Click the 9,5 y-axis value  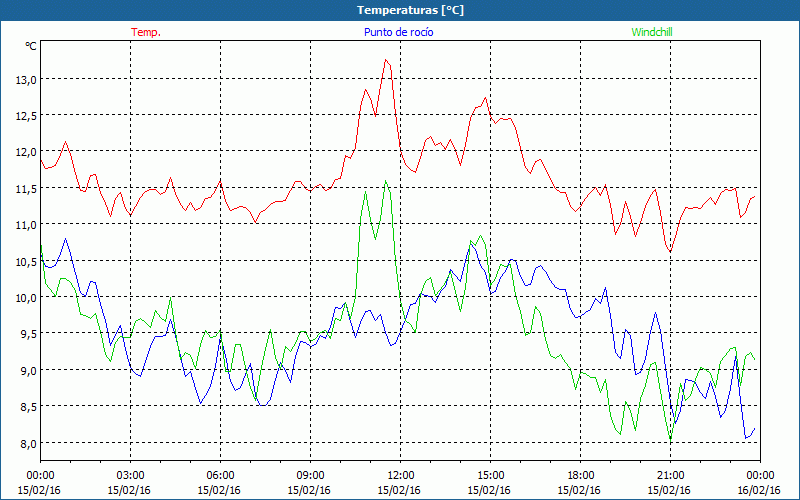(30, 334)
